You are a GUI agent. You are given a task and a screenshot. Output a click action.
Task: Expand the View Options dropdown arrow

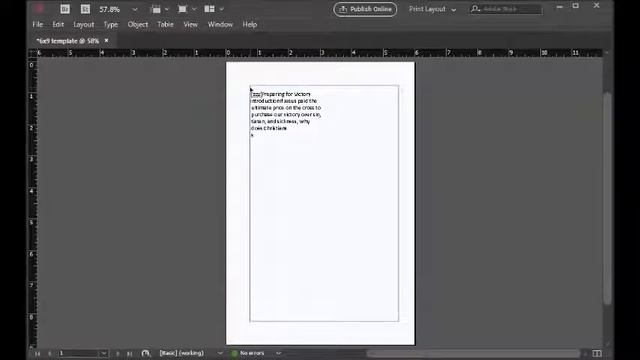[x=167, y=9]
